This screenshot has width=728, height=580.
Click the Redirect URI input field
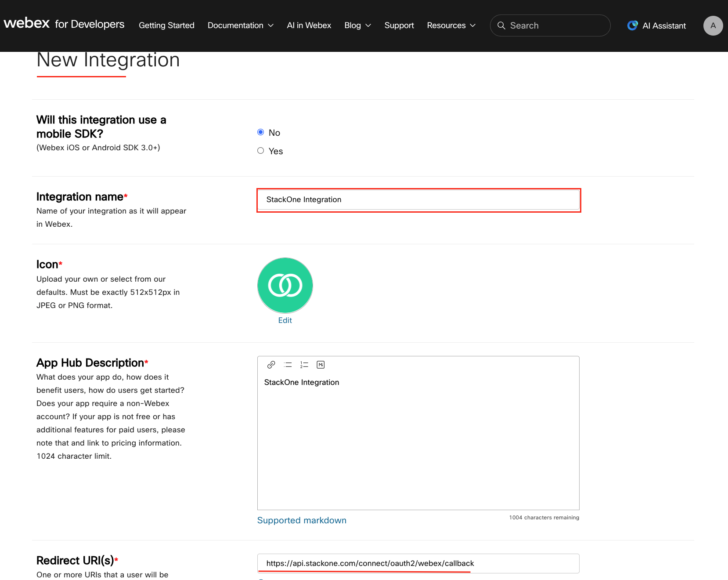[x=418, y=563]
